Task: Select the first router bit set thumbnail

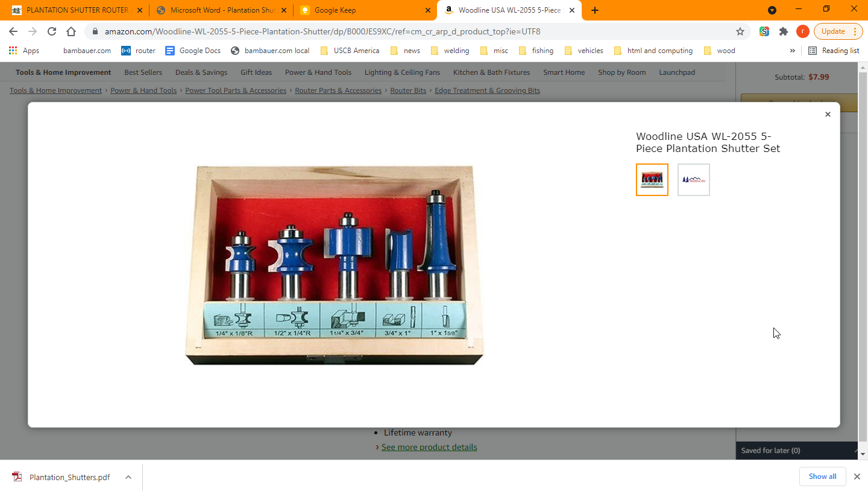Action: point(652,180)
